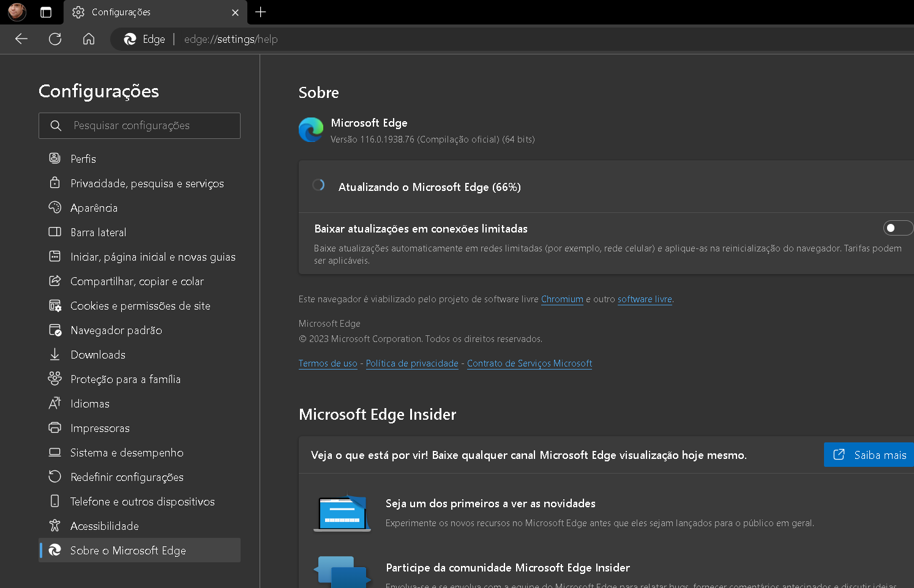
Task: Select Sobre o Microsoft Edge item
Action: [140, 550]
